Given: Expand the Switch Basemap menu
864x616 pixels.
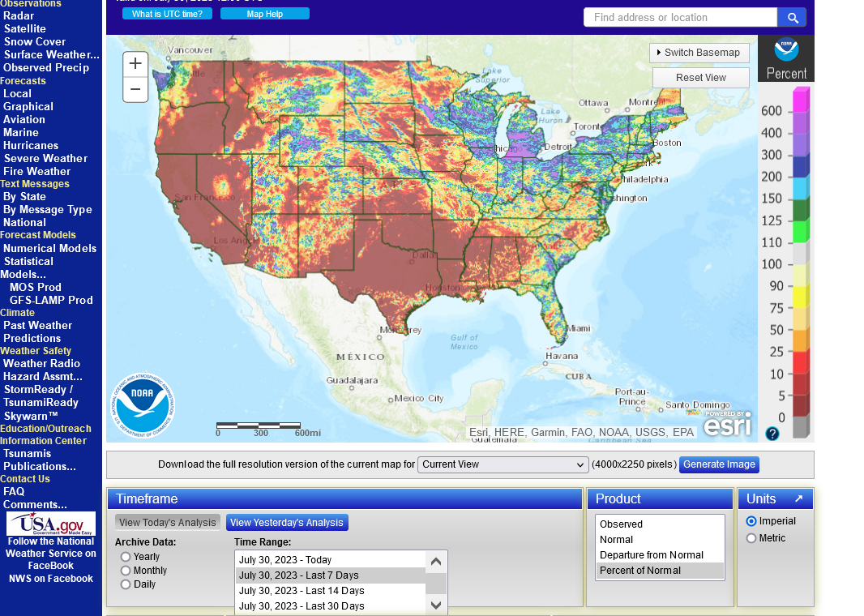Looking at the screenshot, I should pyautogui.click(x=699, y=53).
